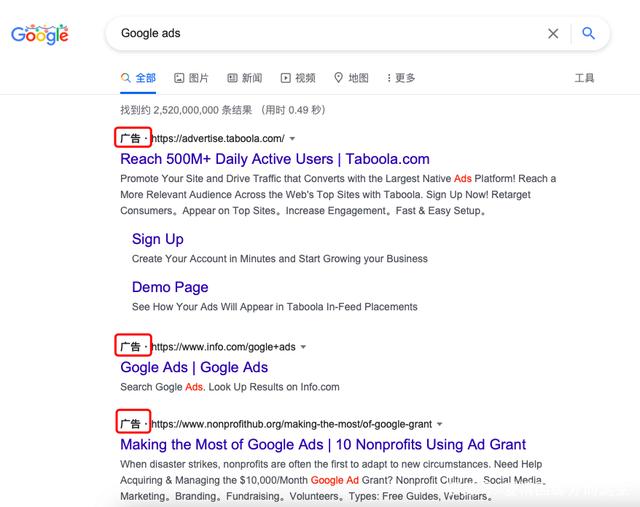Click the 广告 label of the nonprofithub ad

(x=131, y=424)
